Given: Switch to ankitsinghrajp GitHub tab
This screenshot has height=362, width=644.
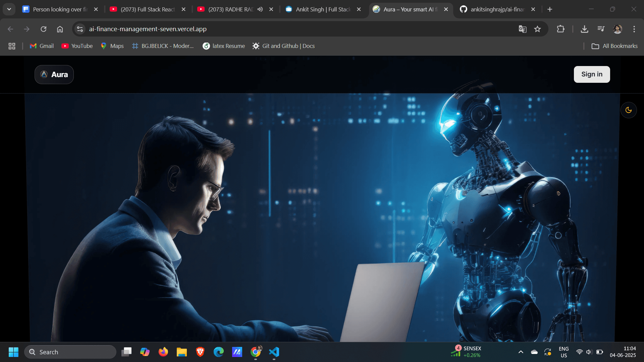Looking at the screenshot, I should pyautogui.click(x=497, y=9).
